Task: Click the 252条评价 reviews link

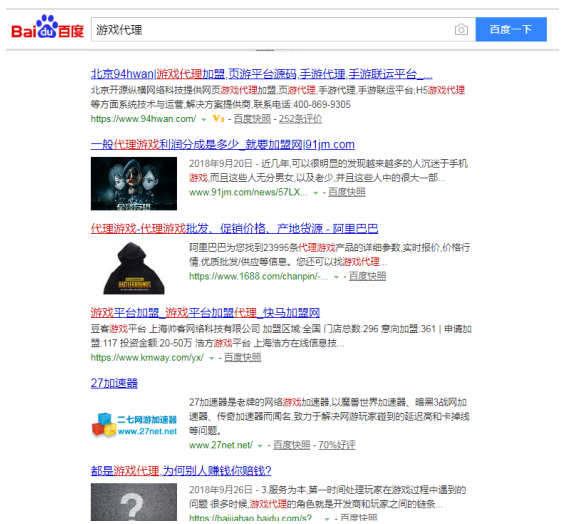Action: [301, 119]
